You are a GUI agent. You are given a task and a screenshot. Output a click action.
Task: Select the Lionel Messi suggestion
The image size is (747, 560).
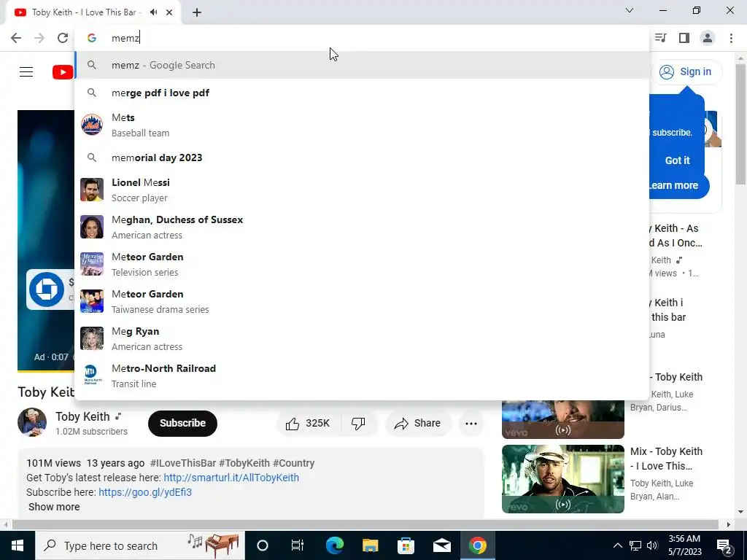(x=362, y=190)
